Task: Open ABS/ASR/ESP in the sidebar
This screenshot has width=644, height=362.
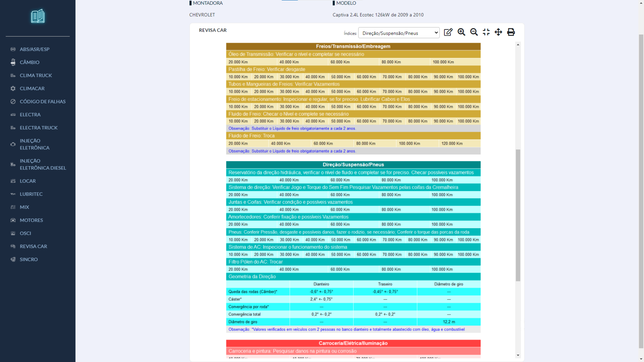Action: (35, 49)
